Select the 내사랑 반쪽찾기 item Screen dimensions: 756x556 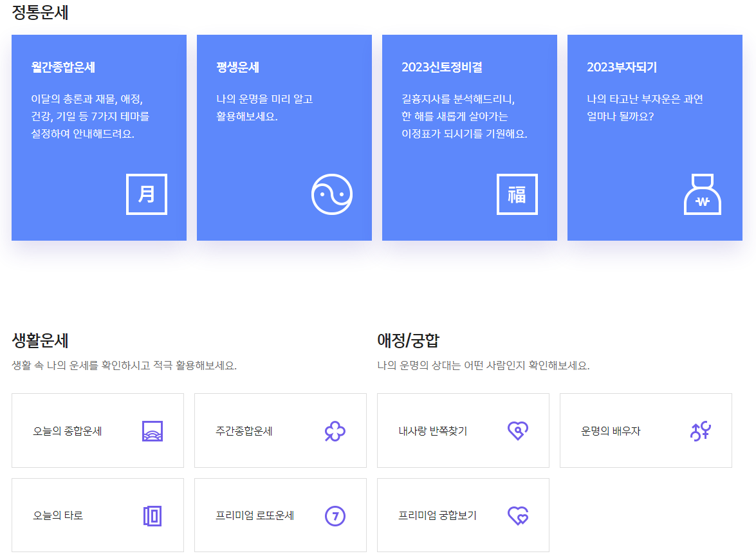(463, 431)
